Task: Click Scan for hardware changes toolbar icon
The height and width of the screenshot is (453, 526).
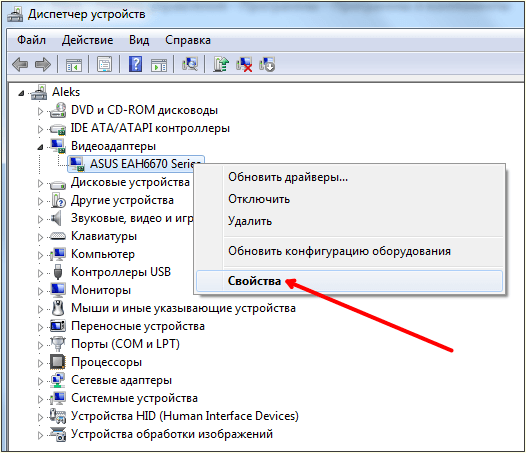Action: tap(190, 64)
